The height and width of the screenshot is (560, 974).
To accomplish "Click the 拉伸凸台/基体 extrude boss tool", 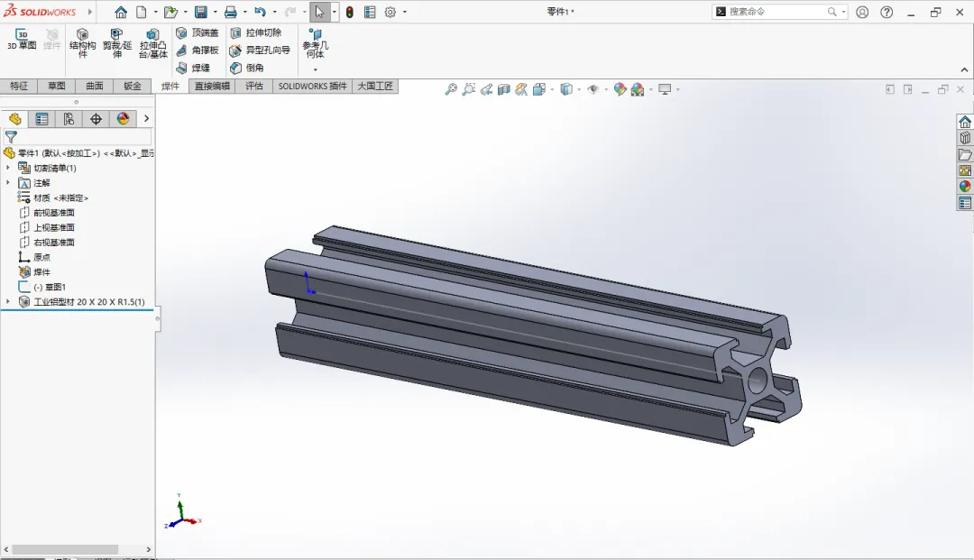I will [152, 43].
